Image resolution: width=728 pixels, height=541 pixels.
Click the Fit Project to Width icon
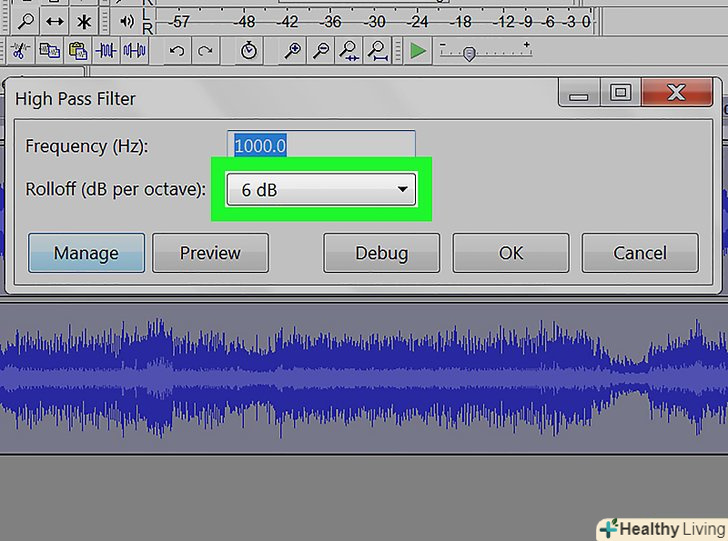pyautogui.click(x=377, y=50)
